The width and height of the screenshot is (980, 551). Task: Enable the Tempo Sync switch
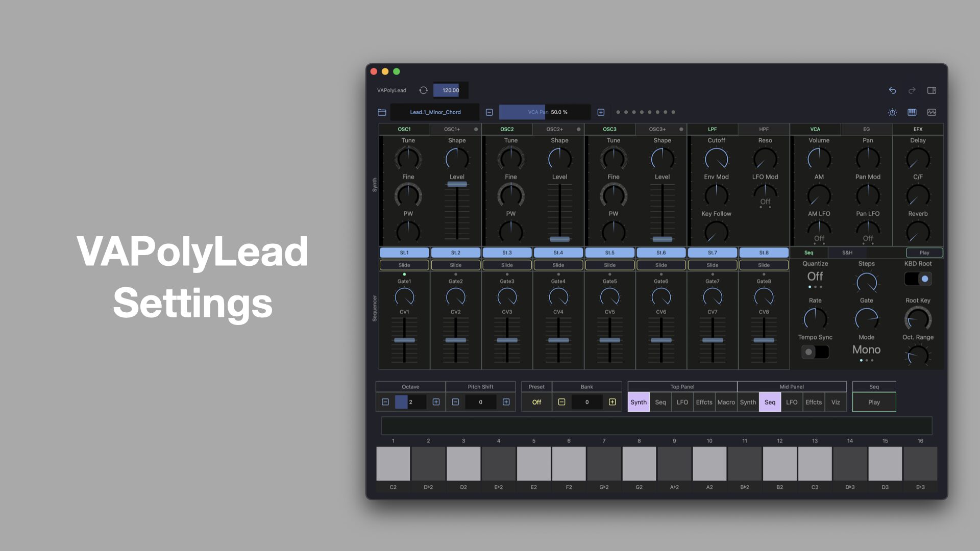tap(815, 352)
